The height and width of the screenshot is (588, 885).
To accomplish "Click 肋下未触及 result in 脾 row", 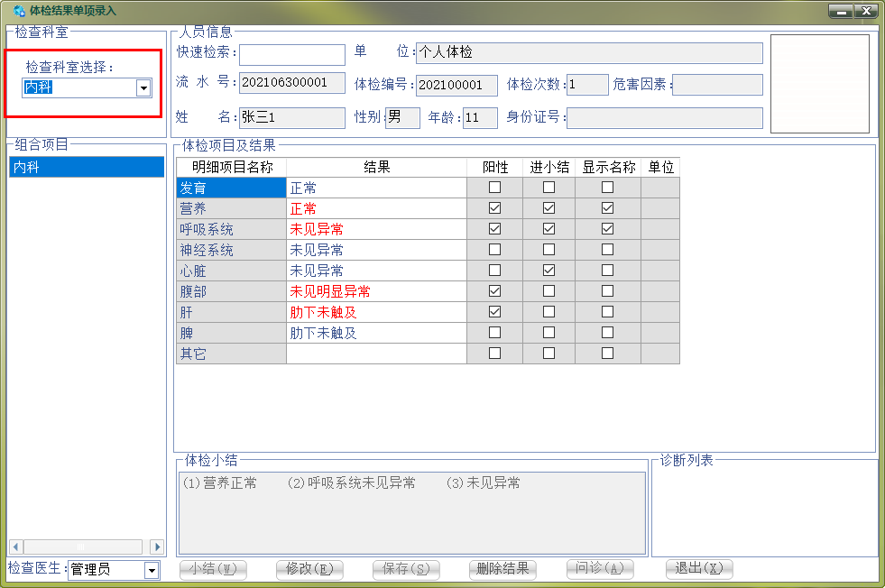I will pos(376,333).
